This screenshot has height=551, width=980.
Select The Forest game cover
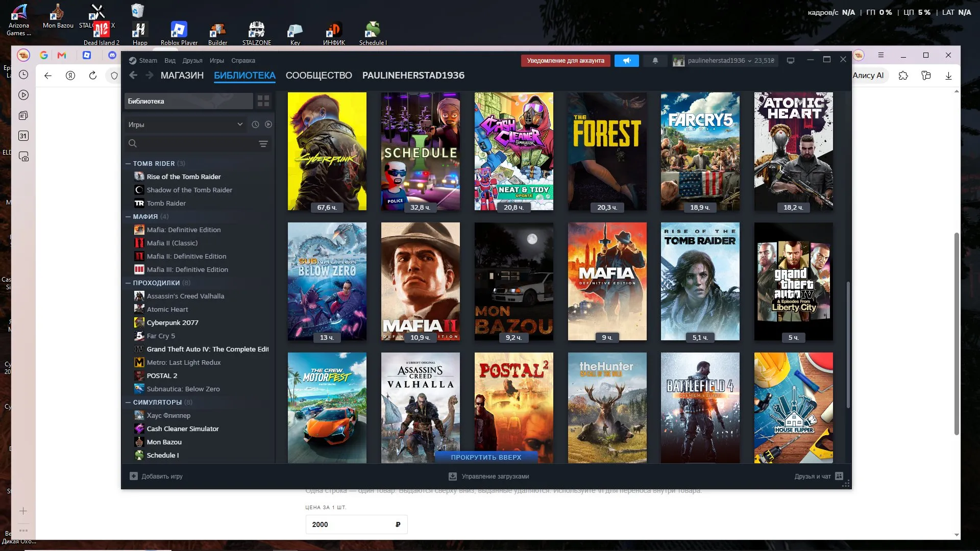click(607, 152)
